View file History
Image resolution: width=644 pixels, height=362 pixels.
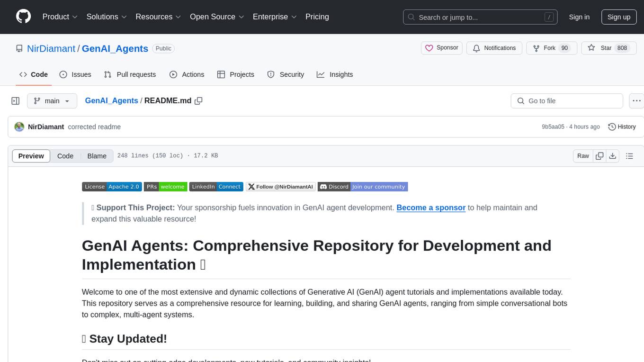(622, 127)
